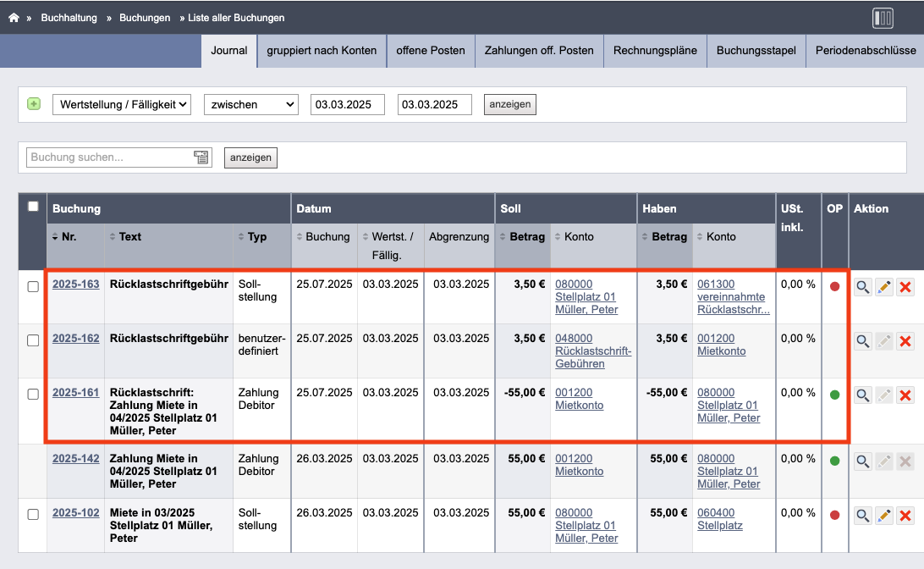
Task: Tick the select-all checkbox in table header
Action: pyautogui.click(x=33, y=207)
